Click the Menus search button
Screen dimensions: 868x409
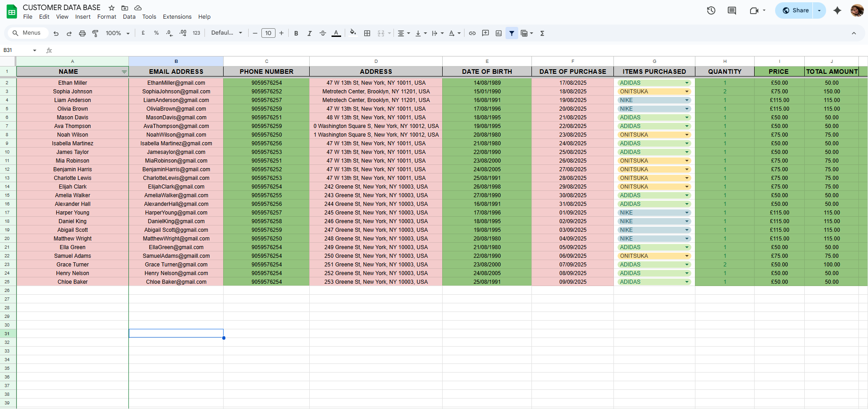(x=26, y=33)
